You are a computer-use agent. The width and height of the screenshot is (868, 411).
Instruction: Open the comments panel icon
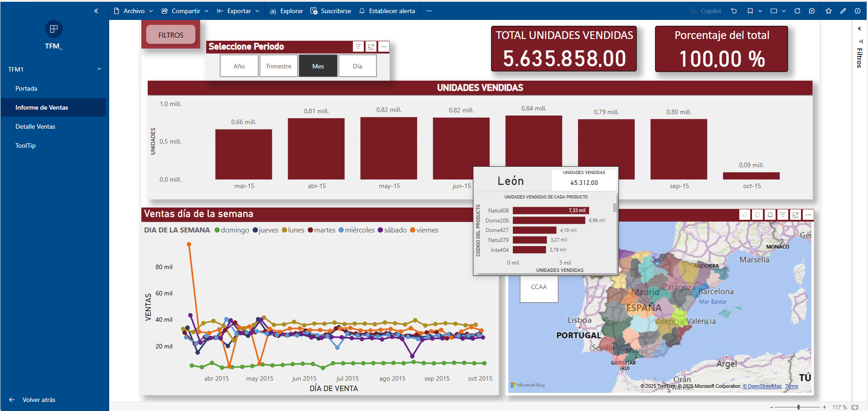(x=812, y=11)
